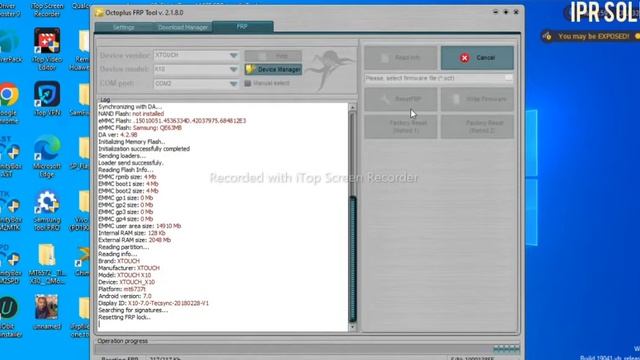Screen dimensions: 640x360
Task: Open iTop VPN desktop icon
Action: (47, 99)
